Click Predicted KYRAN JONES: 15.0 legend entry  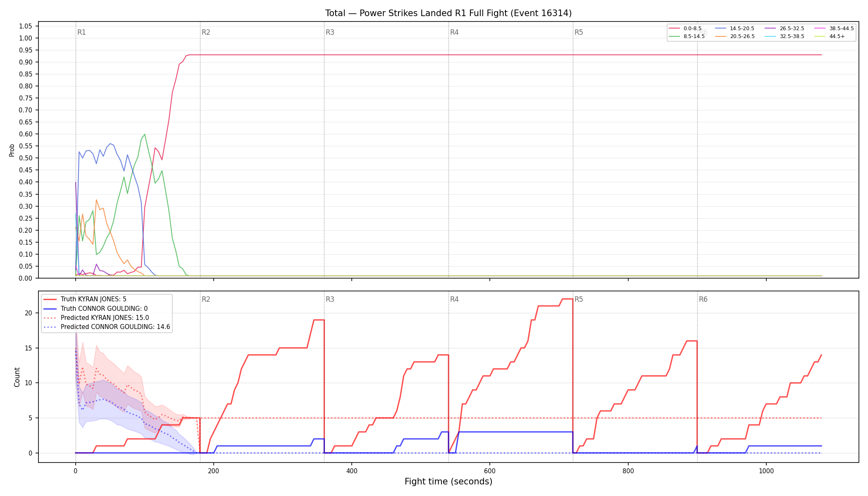pos(96,318)
